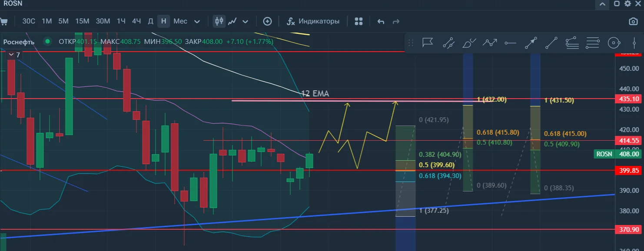Click the 399.85 red price level tag
This screenshot has height=251, width=644.
[x=629, y=170]
